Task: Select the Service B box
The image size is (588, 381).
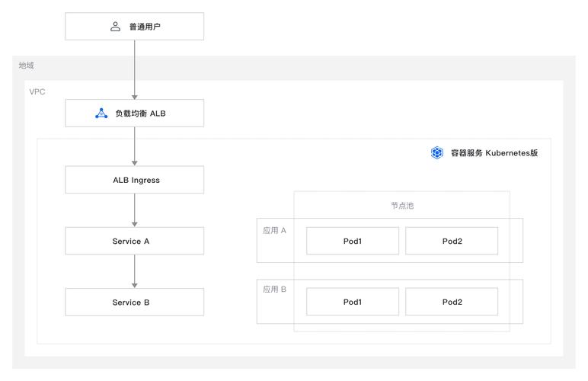Action: [x=135, y=302]
